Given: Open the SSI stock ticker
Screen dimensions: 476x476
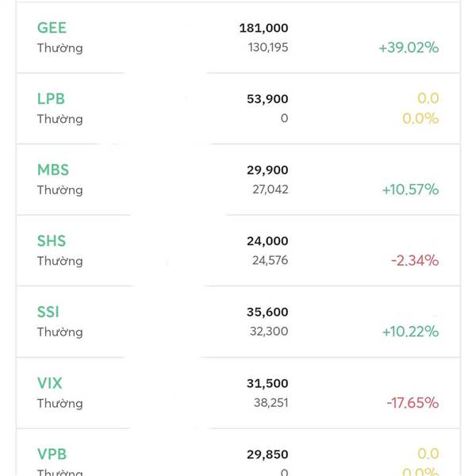Looking at the screenshot, I should (48, 312).
